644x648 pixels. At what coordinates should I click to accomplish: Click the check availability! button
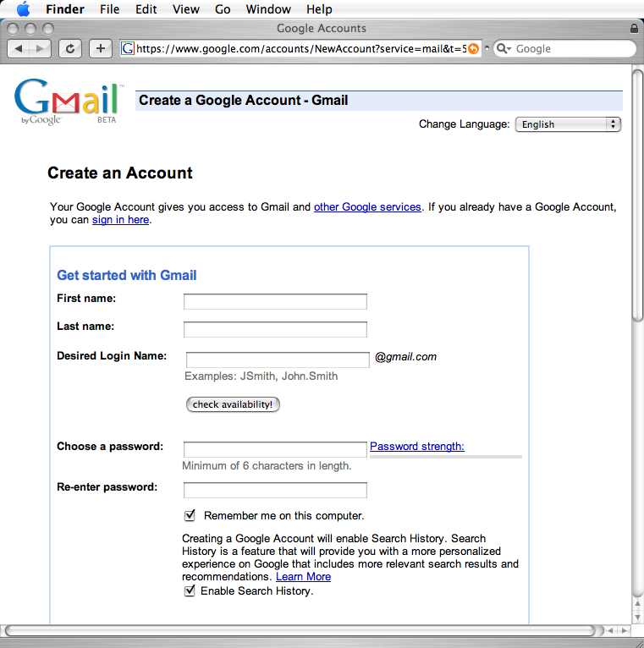click(x=233, y=404)
